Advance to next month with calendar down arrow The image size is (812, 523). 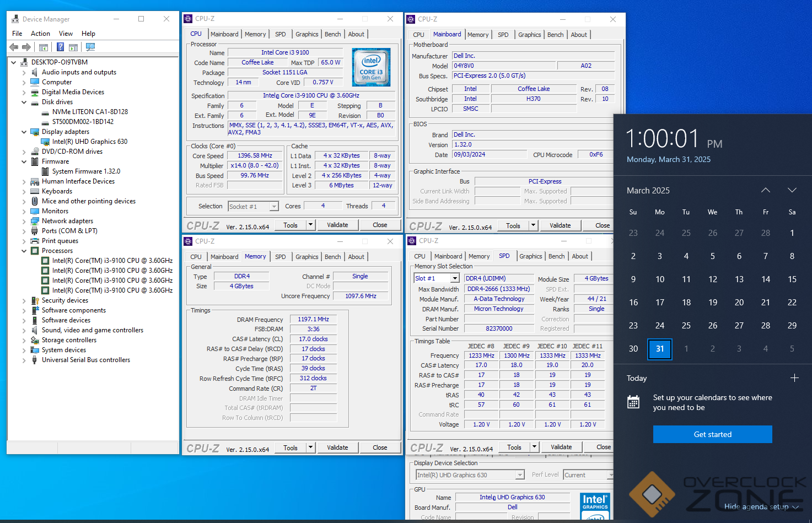tap(792, 190)
